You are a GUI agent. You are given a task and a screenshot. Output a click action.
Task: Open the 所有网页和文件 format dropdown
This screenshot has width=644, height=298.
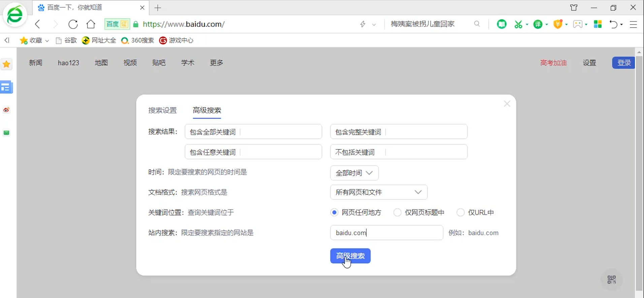379,192
